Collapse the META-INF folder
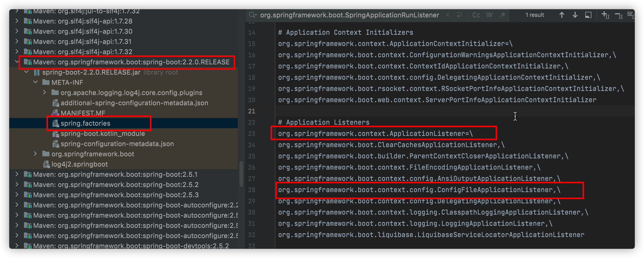Screen dimensions: 644x258 (35, 82)
